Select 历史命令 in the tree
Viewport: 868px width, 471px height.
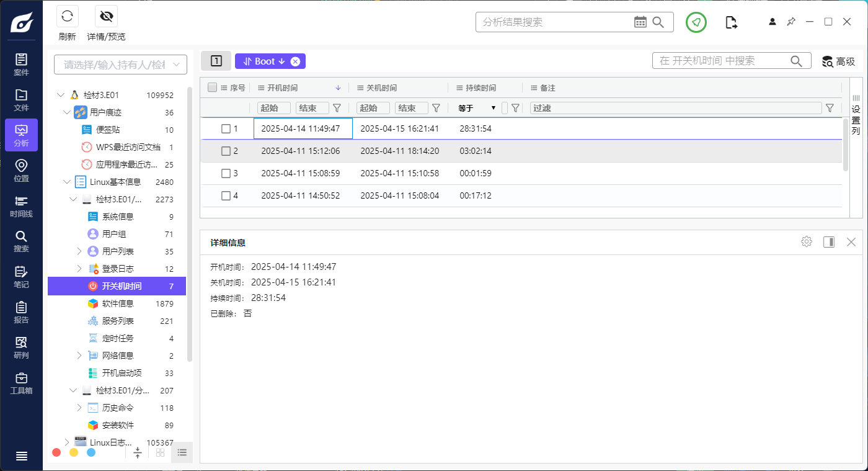tap(117, 408)
